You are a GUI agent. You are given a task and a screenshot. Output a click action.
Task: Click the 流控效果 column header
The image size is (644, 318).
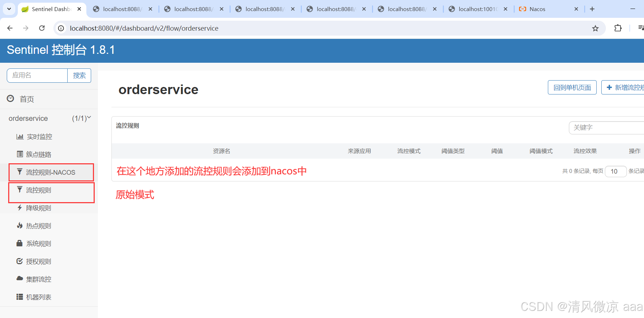[x=585, y=151]
